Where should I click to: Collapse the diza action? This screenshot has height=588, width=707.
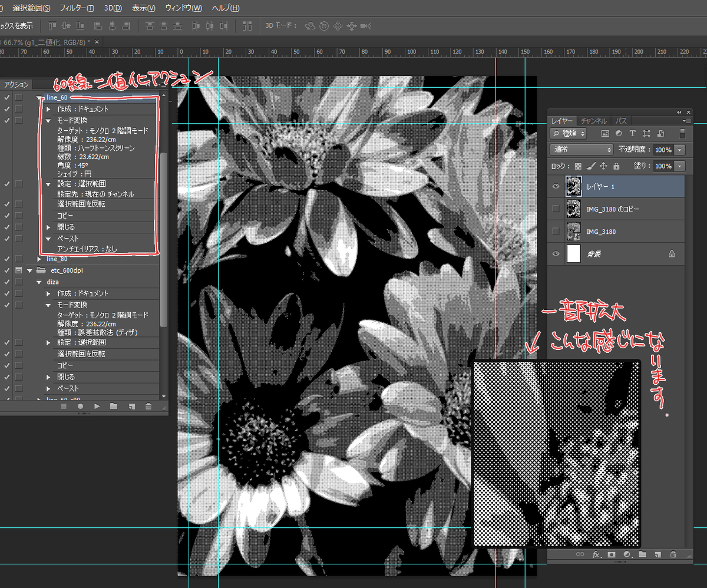[39, 282]
